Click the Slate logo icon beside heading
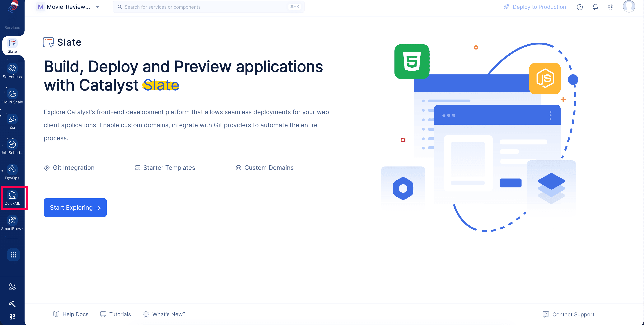 point(48,42)
